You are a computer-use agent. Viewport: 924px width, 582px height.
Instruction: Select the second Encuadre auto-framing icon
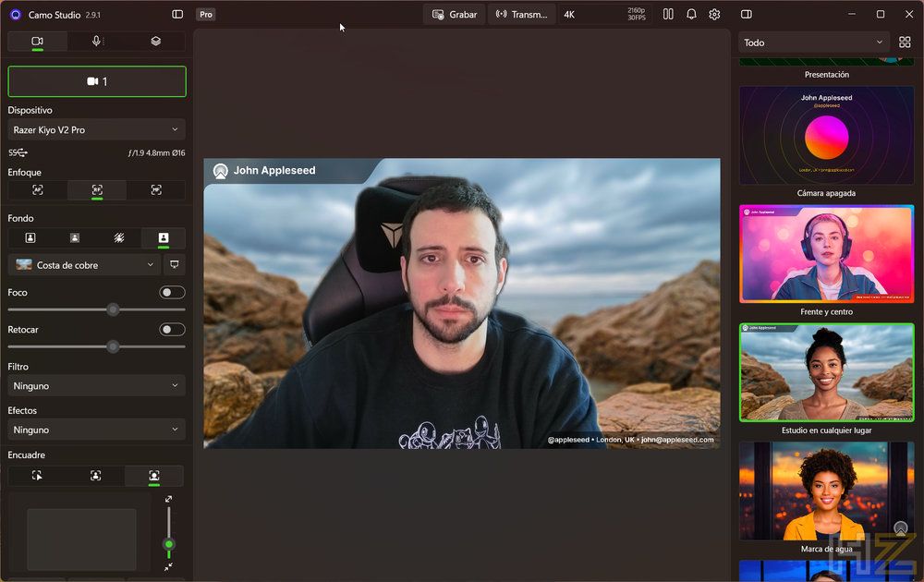point(95,476)
